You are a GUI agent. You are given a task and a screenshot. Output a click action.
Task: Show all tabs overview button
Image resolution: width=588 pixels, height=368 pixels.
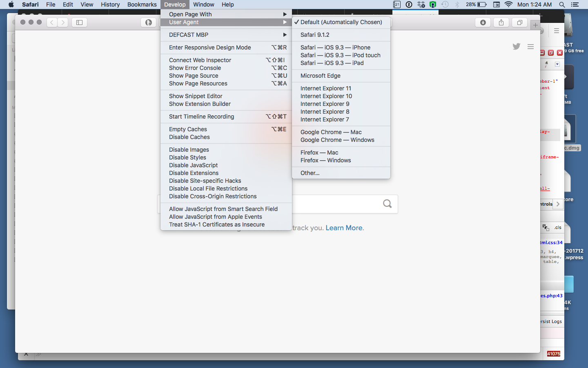pyautogui.click(x=520, y=22)
